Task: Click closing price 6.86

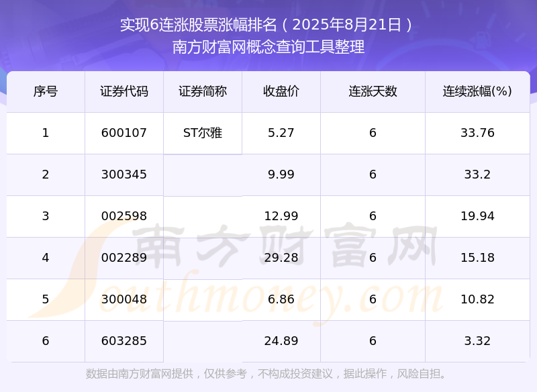Action: click(x=281, y=299)
